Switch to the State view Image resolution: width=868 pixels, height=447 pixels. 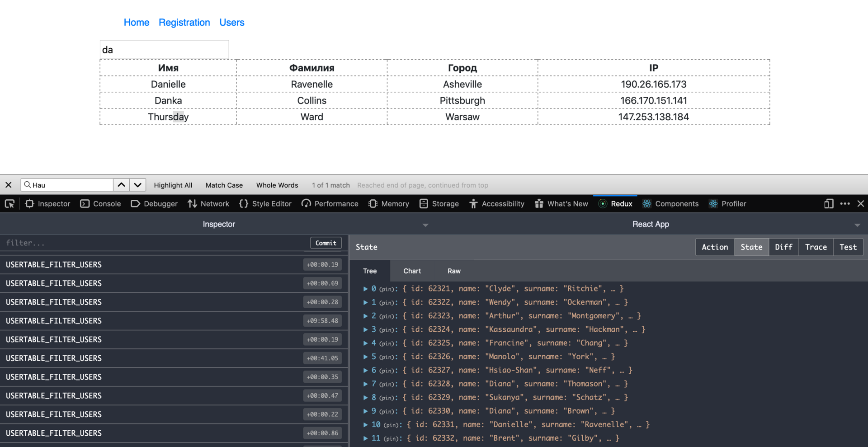point(751,247)
